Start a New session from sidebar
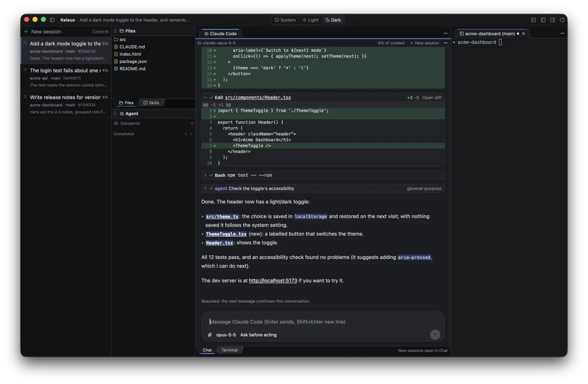Screen dimensions: 588x384 [x=66, y=32]
